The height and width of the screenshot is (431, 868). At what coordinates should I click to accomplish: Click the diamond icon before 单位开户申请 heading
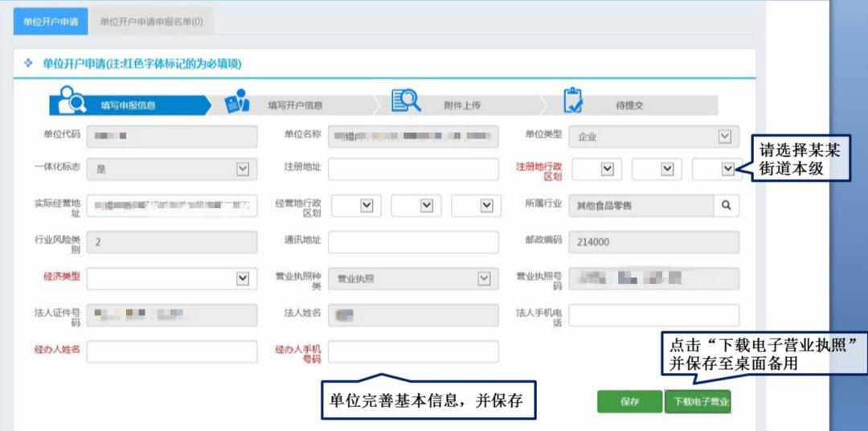(29, 64)
